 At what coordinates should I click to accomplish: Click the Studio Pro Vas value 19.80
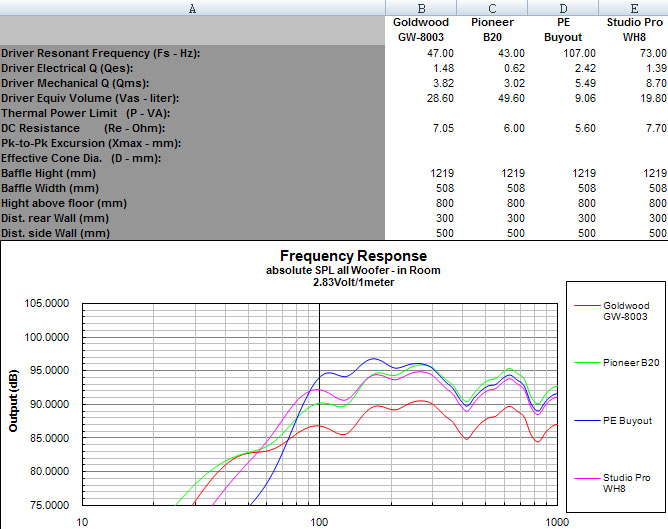[653, 98]
